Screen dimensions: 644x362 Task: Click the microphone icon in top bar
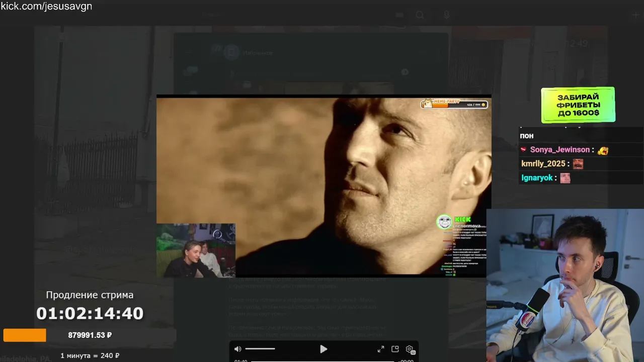(446, 15)
